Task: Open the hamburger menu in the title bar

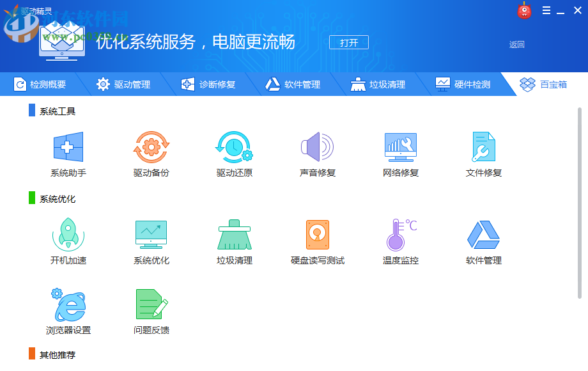Action: [x=546, y=10]
